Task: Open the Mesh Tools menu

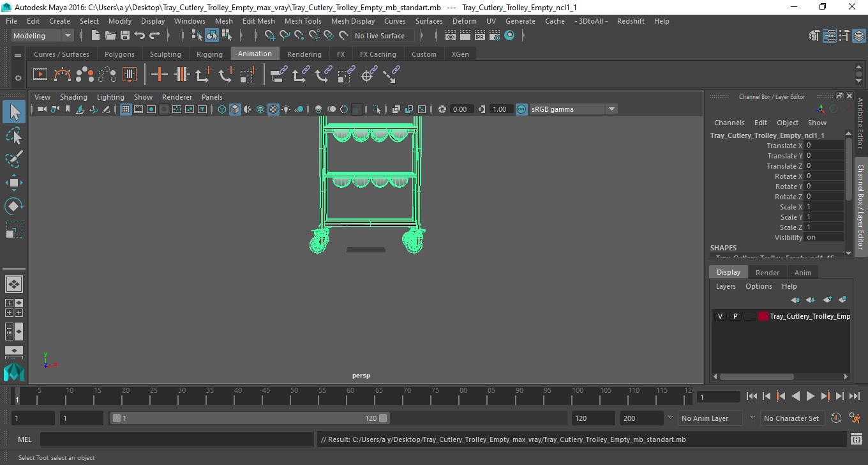Action: point(303,21)
